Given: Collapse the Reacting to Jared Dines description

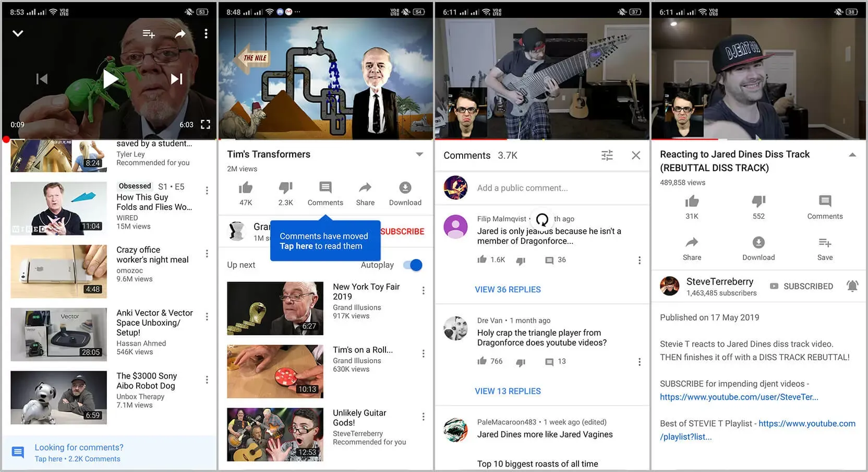Looking at the screenshot, I should [852, 155].
